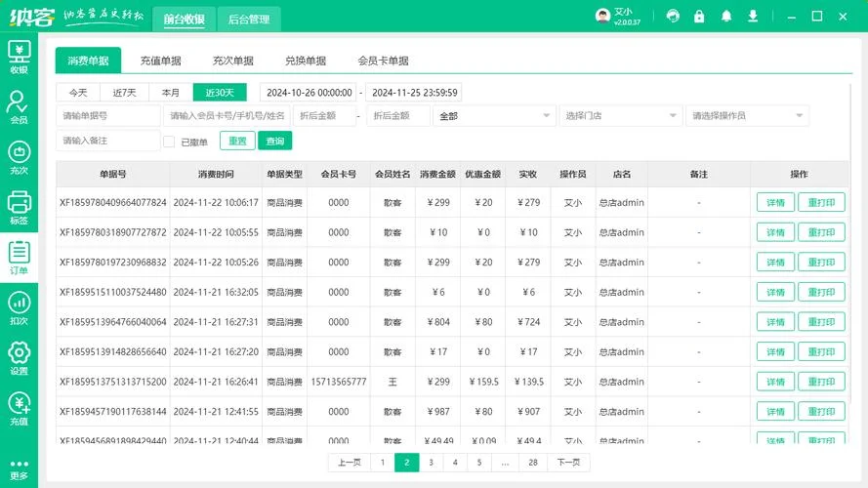868x488 pixels.
Task: Click the 请输入会员卡号/手机号/姓名 input field
Action: pyautogui.click(x=227, y=115)
